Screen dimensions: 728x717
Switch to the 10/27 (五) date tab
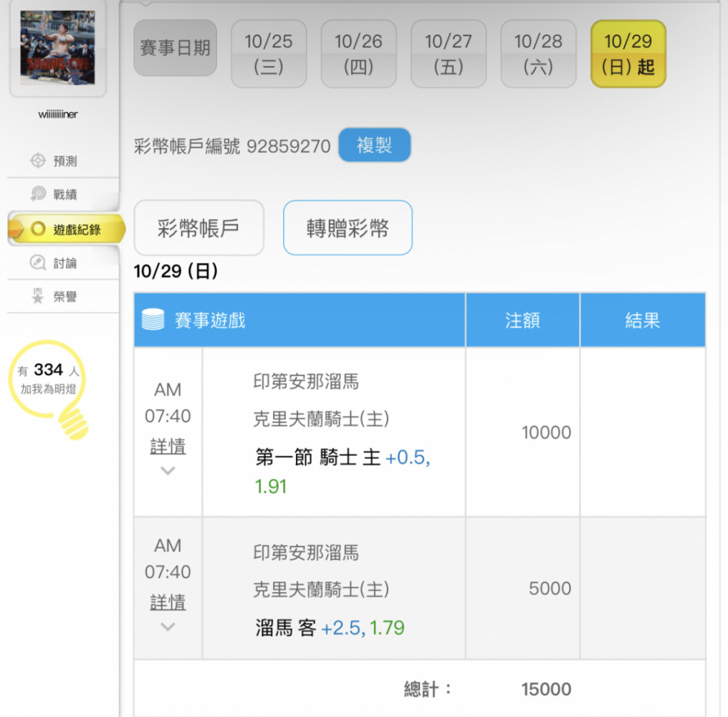click(449, 54)
